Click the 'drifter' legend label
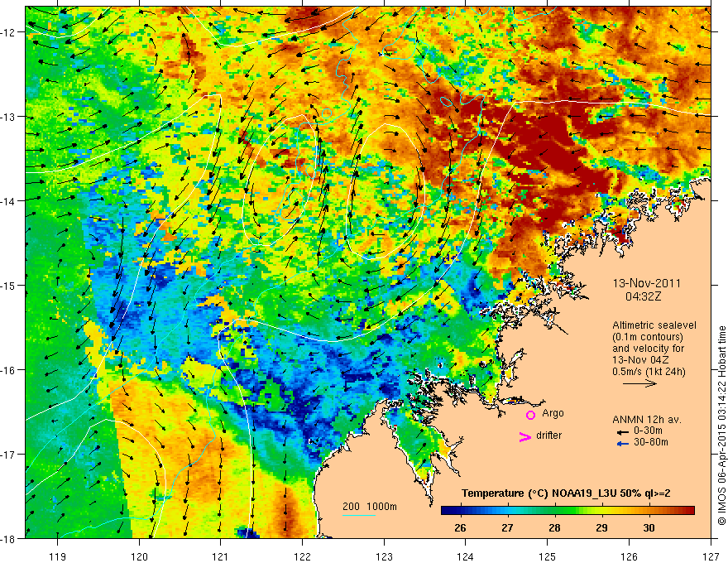This screenshot has height=563, width=728. click(x=548, y=435)
